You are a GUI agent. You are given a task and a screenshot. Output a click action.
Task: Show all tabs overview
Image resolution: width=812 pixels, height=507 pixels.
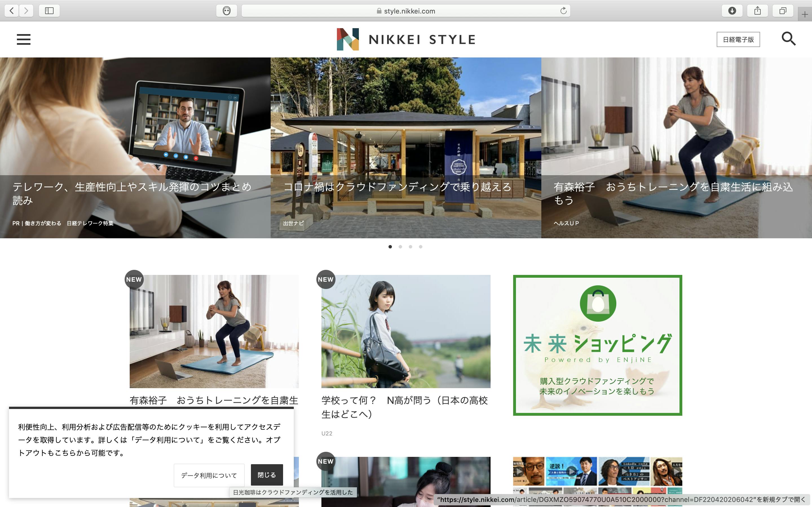[782, 11]
